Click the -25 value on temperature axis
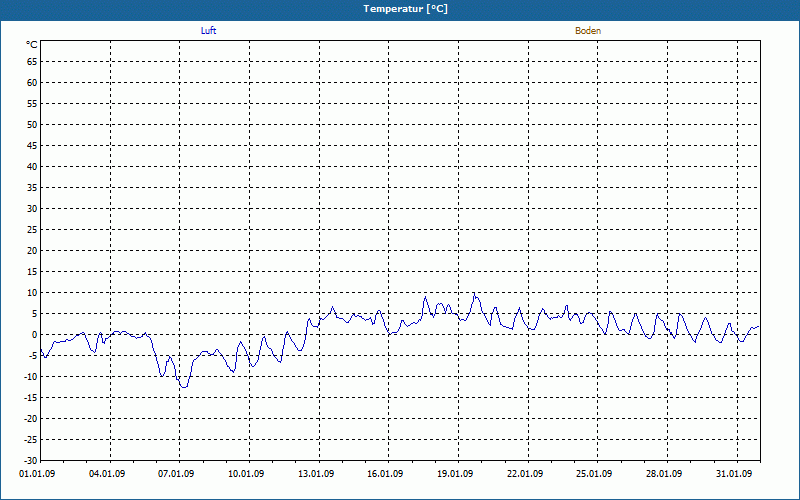 click(x=31, y=439)
